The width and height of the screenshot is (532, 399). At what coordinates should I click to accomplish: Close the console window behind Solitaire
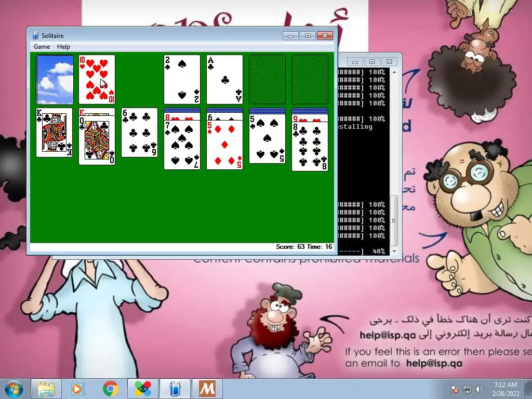[x=389, y=62]
